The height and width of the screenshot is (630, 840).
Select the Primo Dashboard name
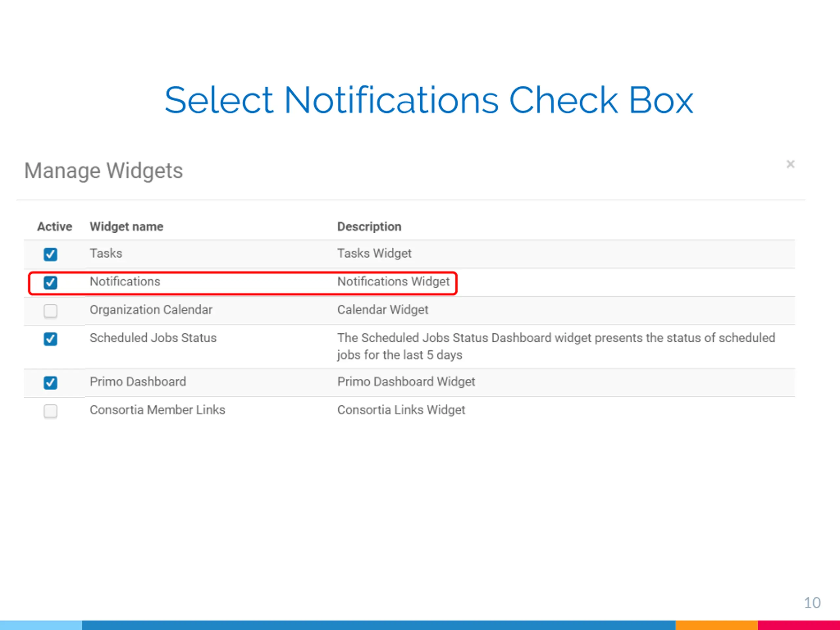138,382
